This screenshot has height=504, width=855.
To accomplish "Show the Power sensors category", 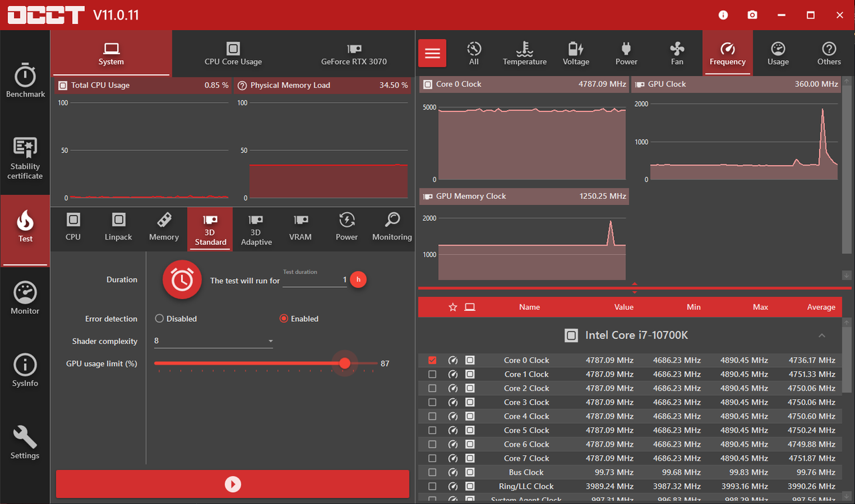I will tap(627, 53).
